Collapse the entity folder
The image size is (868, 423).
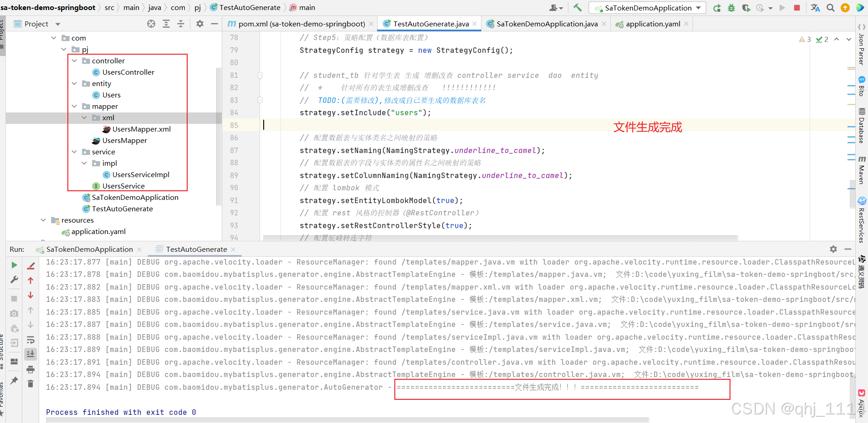[x=74, y=83]
